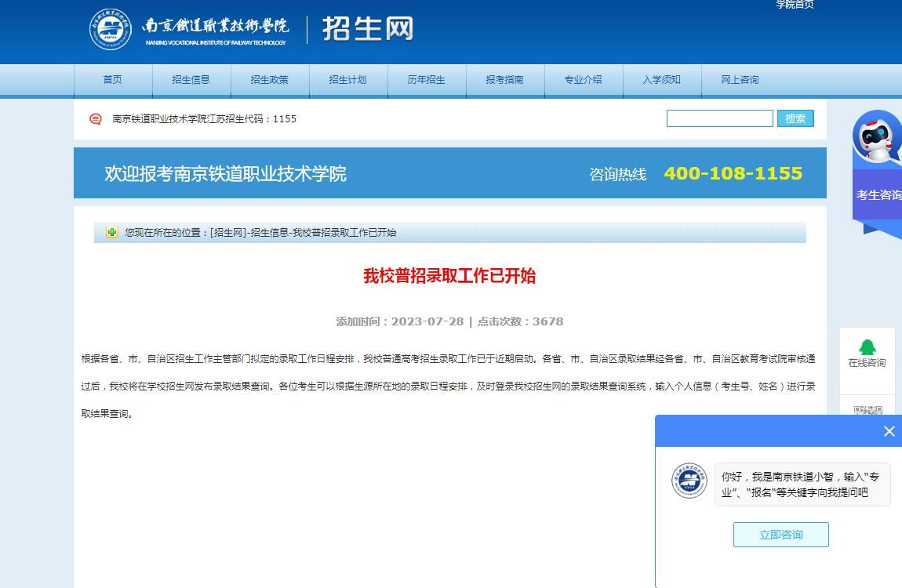902x588 pixels.
Task: Click hotline number 400-108-1155
Action: [733, 173]
